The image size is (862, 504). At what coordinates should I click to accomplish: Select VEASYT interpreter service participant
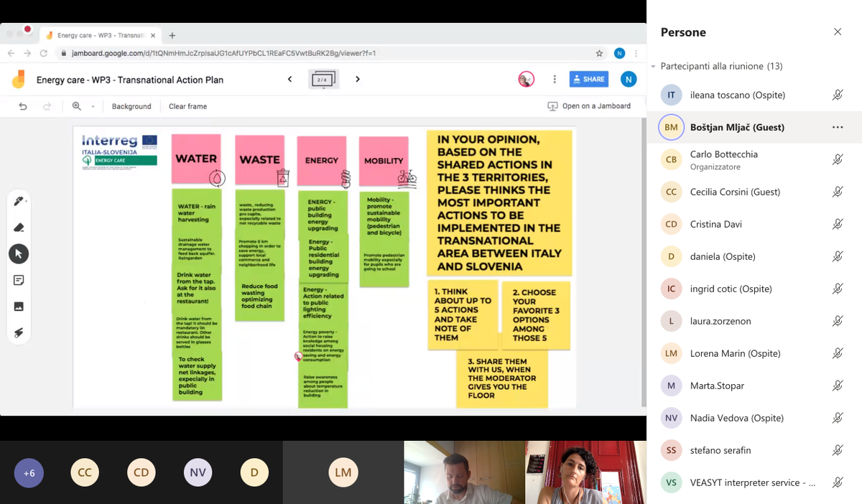pos(754,482)
